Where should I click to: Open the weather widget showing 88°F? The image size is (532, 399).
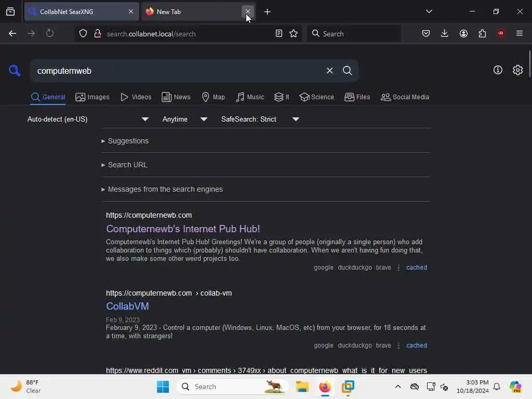(25, 387)
